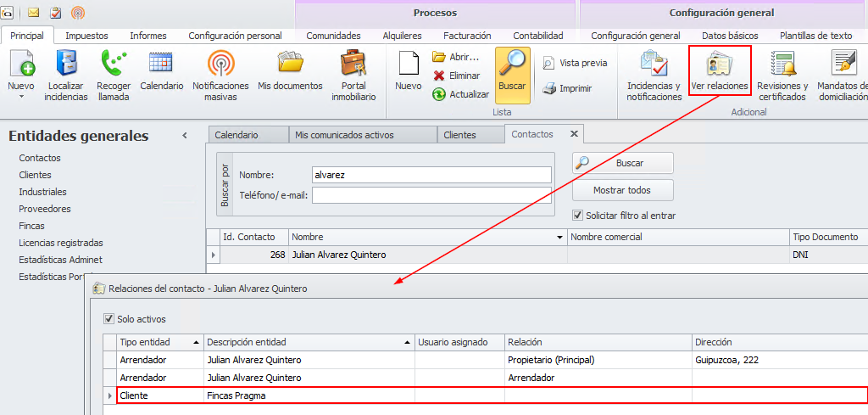Select Estadísticas Adminet
This screenshot has height=415, width=868.
tap(60, 260)
